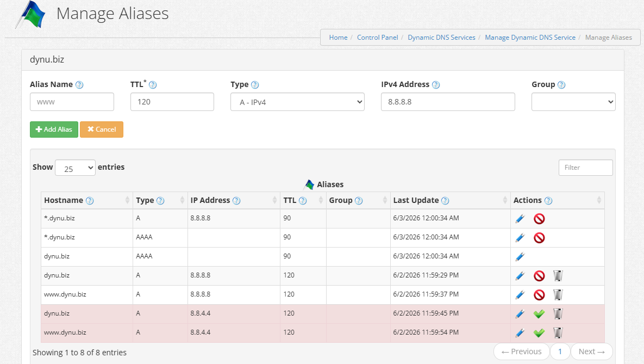Click the green Add Alias button
Viewport: 644px width, 364px height.
[x=54, y=129]
